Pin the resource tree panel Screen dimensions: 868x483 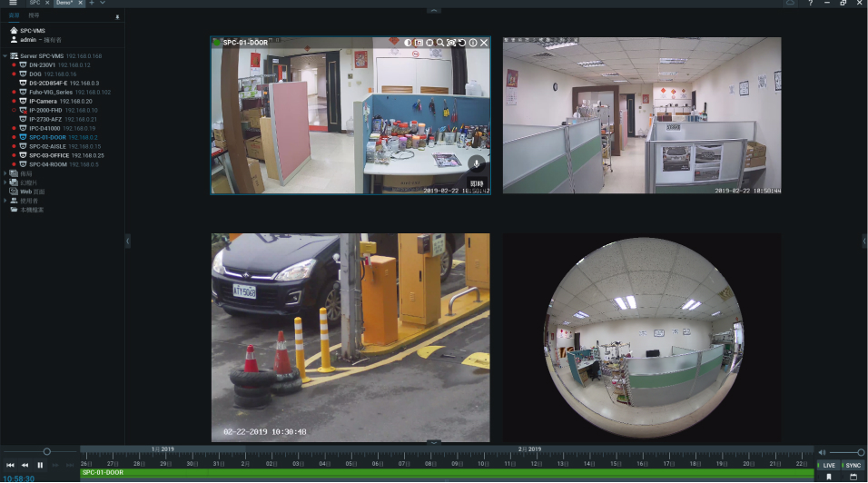click(117, 17)
